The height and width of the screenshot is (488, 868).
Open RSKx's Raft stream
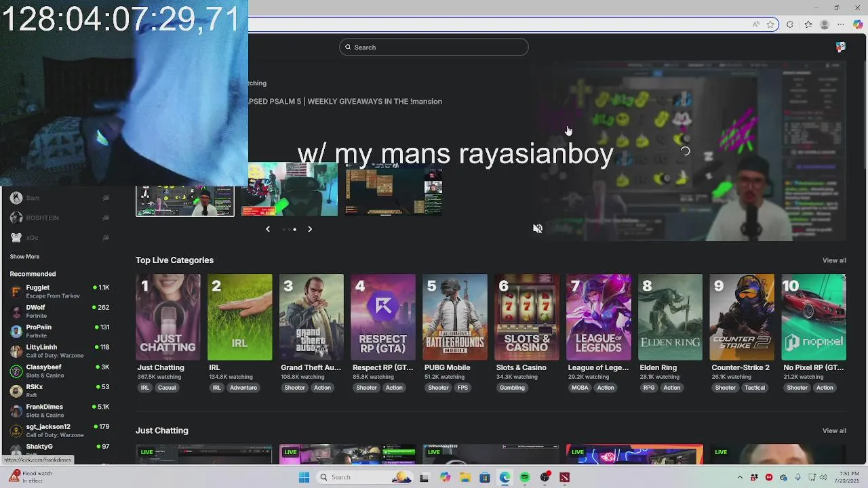click(60, 391)
